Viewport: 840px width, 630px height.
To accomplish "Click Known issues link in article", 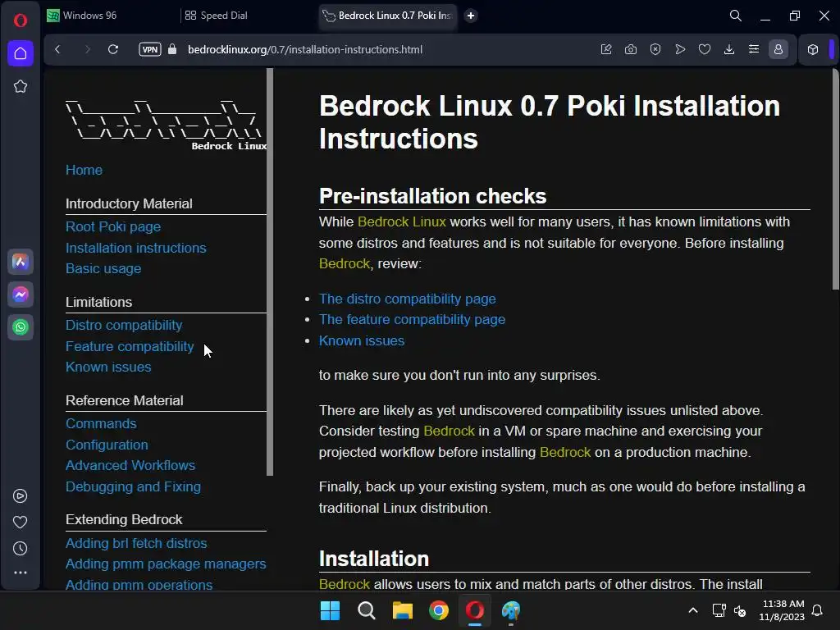I will tap(362, 340).
